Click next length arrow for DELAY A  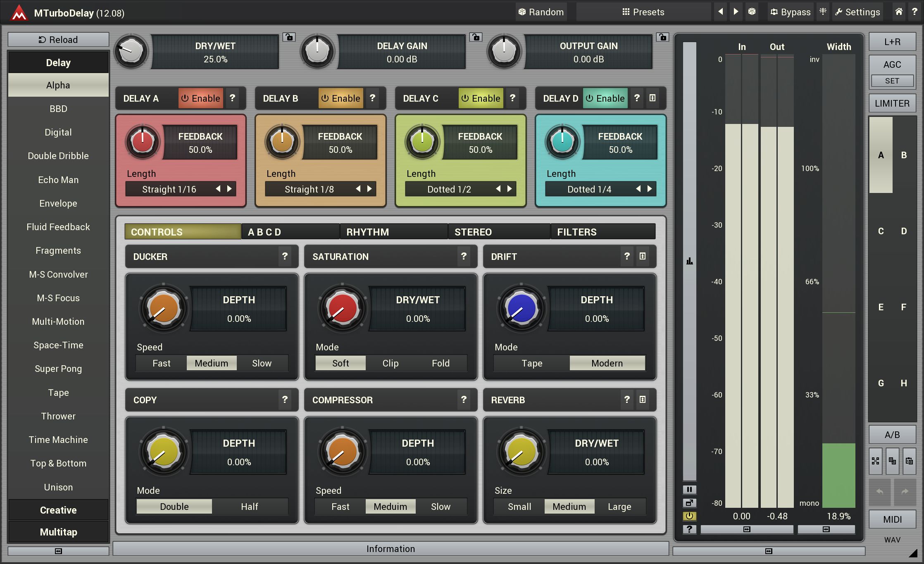point(229,189)
